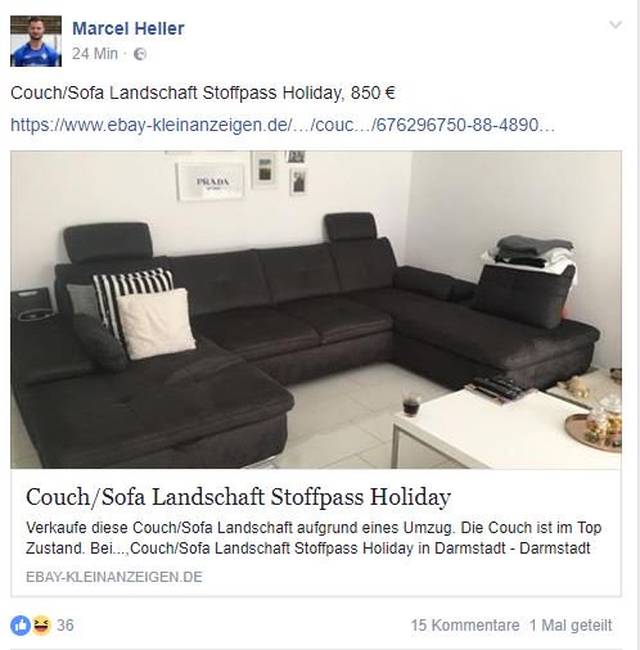Open the Marcel Heller profile name link
This screenshot has height=650, width=640.
(x=128, y=29)
